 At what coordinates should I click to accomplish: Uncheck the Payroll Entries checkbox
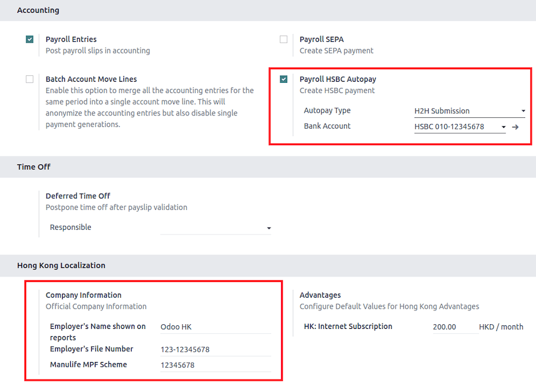click(30, 40)
